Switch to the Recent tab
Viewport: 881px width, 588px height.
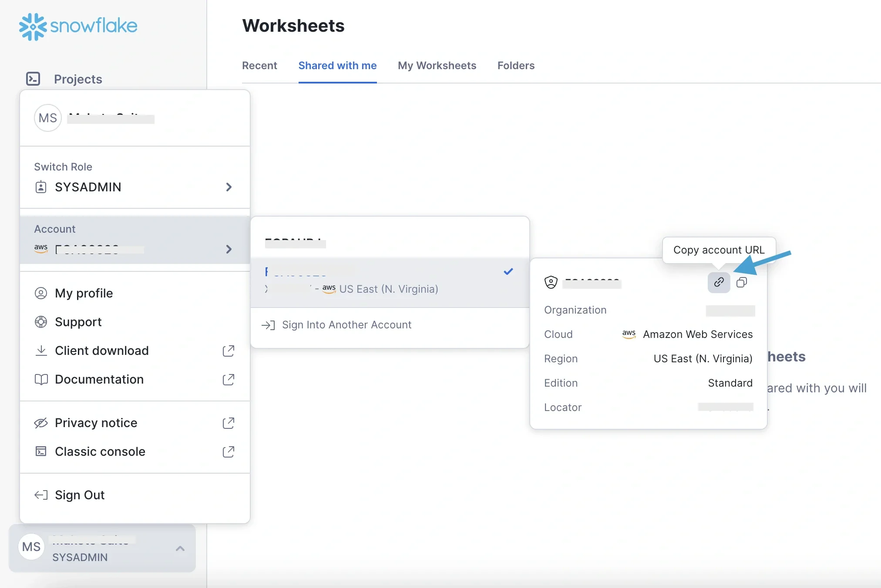point(259,65)
